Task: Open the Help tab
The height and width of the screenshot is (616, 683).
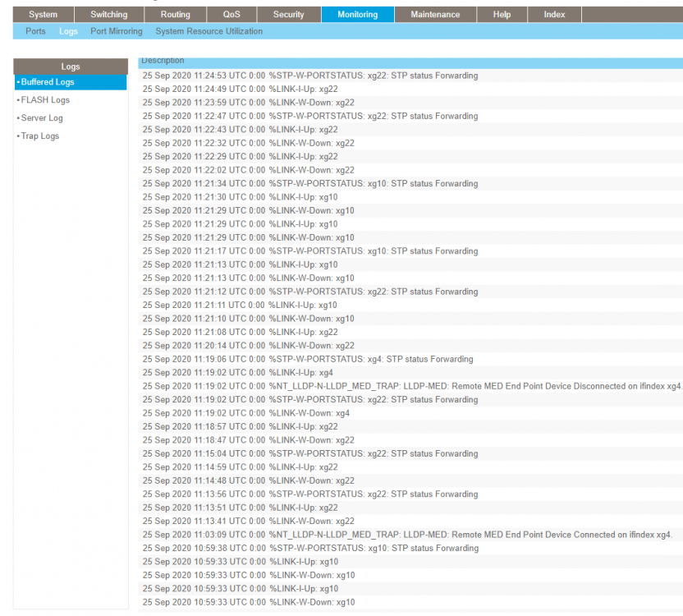Action: [x=502, y=15]
